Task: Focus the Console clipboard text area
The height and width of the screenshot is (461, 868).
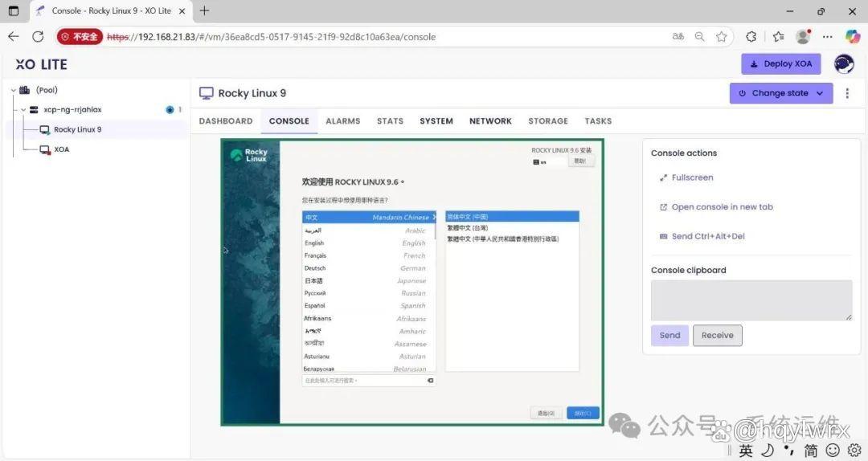Action: click(751, 300)
